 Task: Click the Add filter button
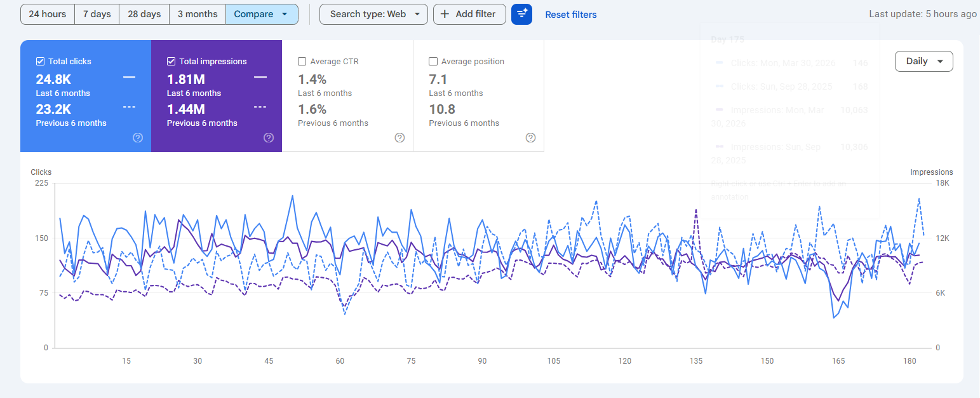469,14
